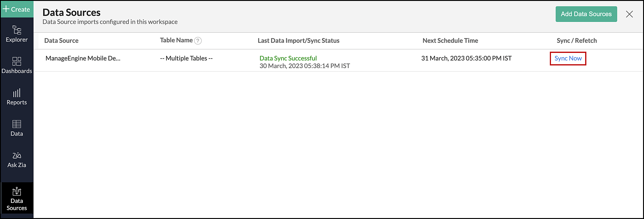
Task: Click the Last Data Import/Sync Status header
Action: click(x=298, y=41)
